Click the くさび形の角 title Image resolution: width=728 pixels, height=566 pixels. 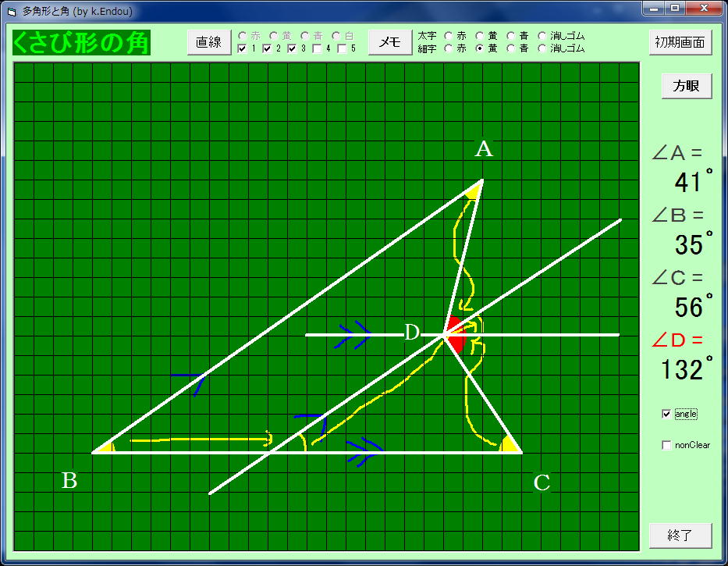(81, 42)
